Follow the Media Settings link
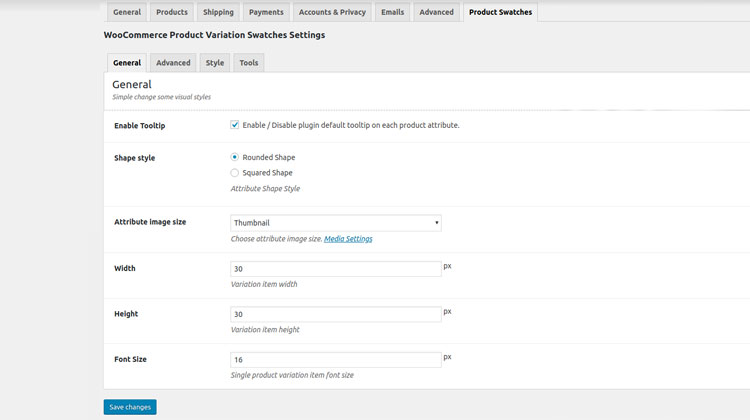This screenshot has width=750, height=420. pos(348,239)
